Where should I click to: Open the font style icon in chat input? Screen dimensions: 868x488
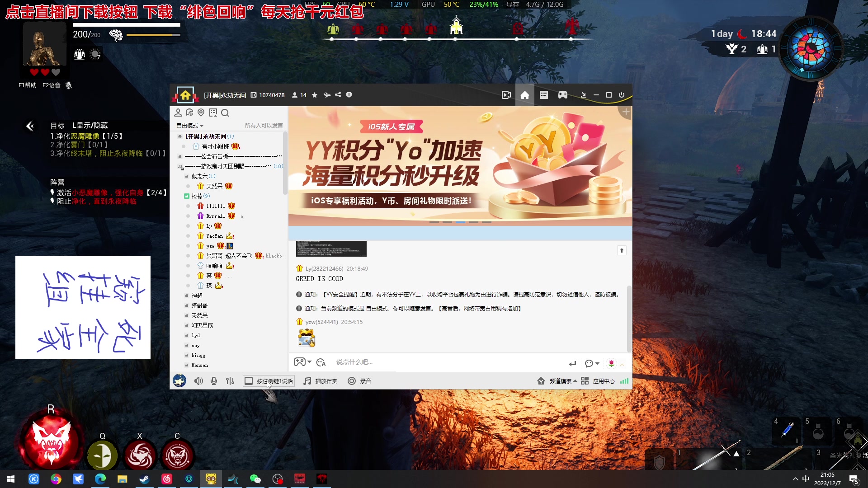[321, 362]
